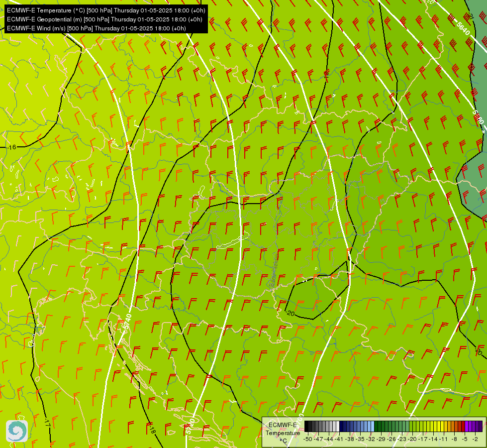Click the -44 value on temperature legend

pos(329,439)
